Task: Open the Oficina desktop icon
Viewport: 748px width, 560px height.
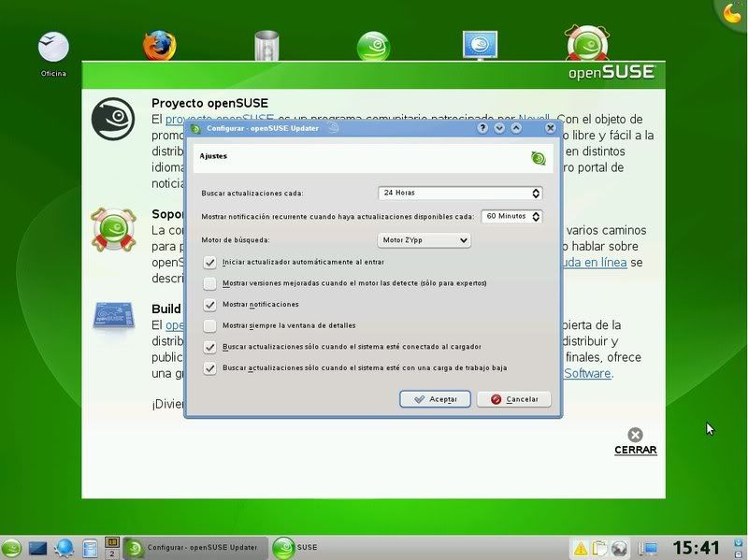Action: point(53,47)
